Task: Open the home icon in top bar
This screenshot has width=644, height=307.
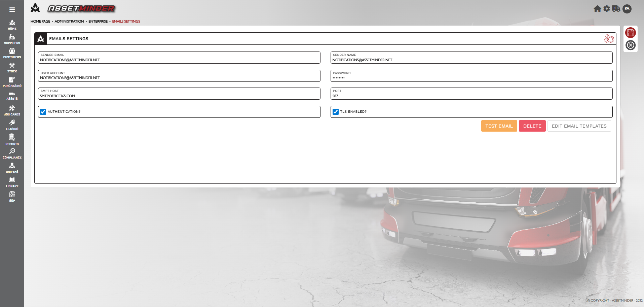Action: click(x=597, y=9)
